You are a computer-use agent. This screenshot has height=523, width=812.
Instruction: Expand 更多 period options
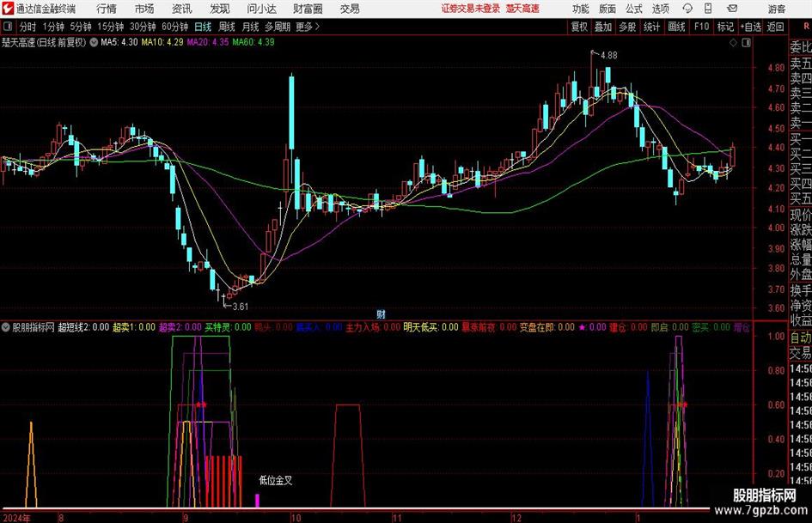tap(308, 27)
